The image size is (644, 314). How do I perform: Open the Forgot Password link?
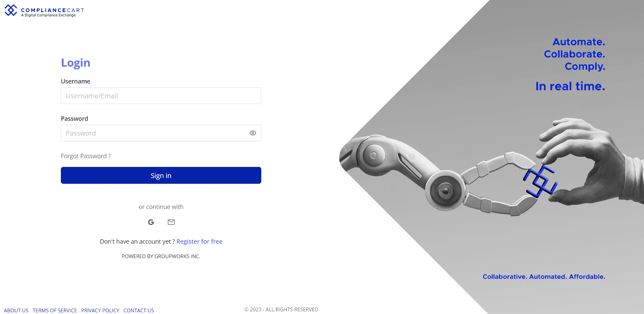pyautogui.click(x=86, y=156)
